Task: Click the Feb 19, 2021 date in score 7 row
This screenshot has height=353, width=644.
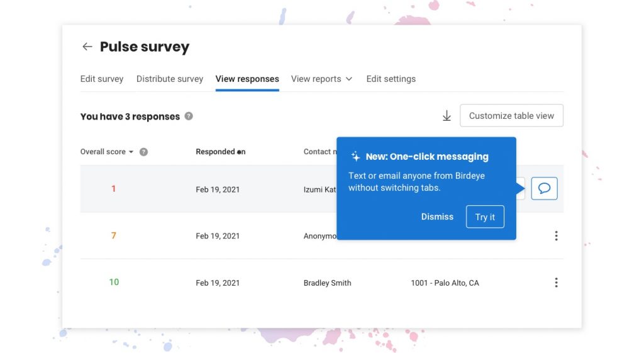Action: [x=218, y=236]
